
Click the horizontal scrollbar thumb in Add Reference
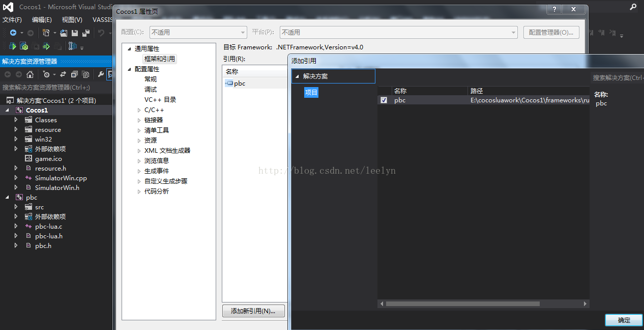click(x=462, y=304)
